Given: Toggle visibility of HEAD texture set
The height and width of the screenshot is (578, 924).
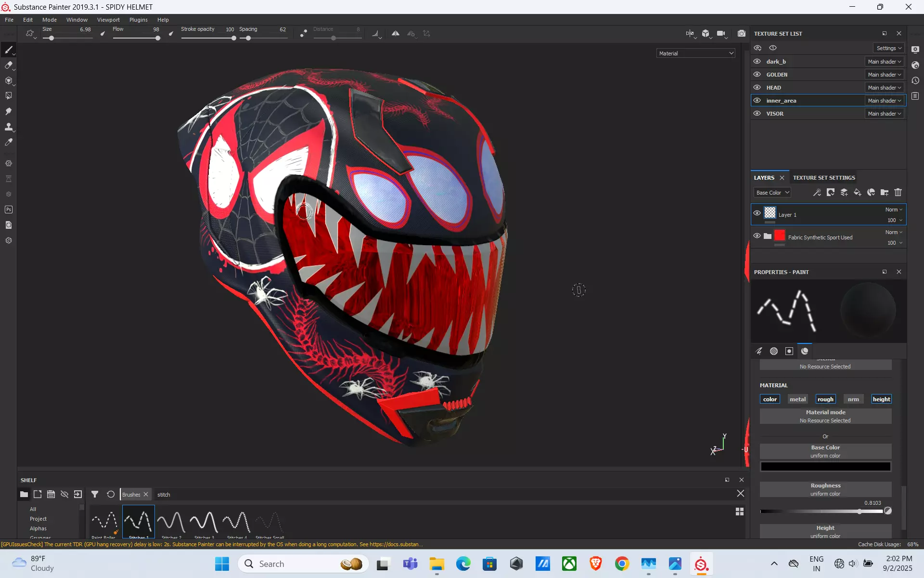Looking at the screenshot, I should (757, 88).
